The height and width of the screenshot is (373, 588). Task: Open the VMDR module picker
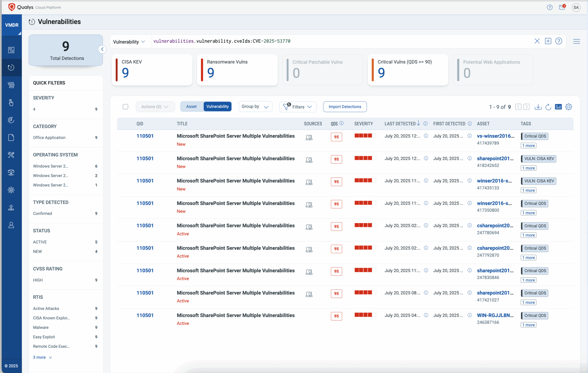(x=12, y=25)
